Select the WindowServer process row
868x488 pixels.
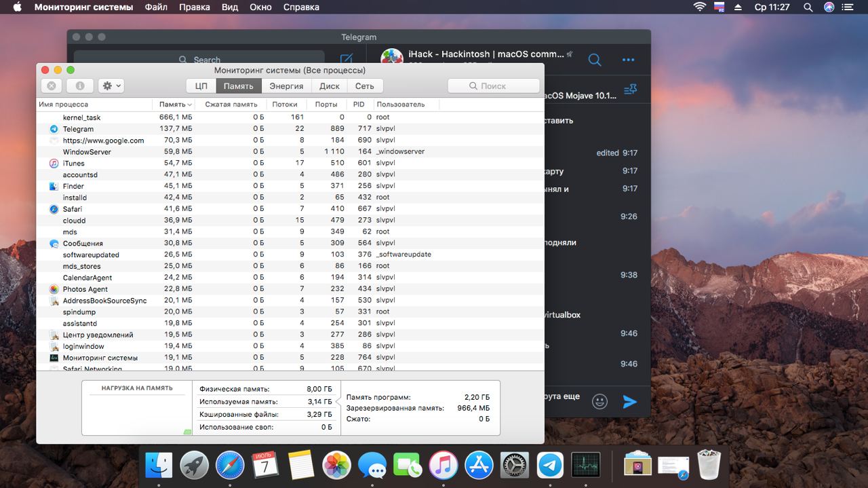pyautogui.click(x=290, y=151)
